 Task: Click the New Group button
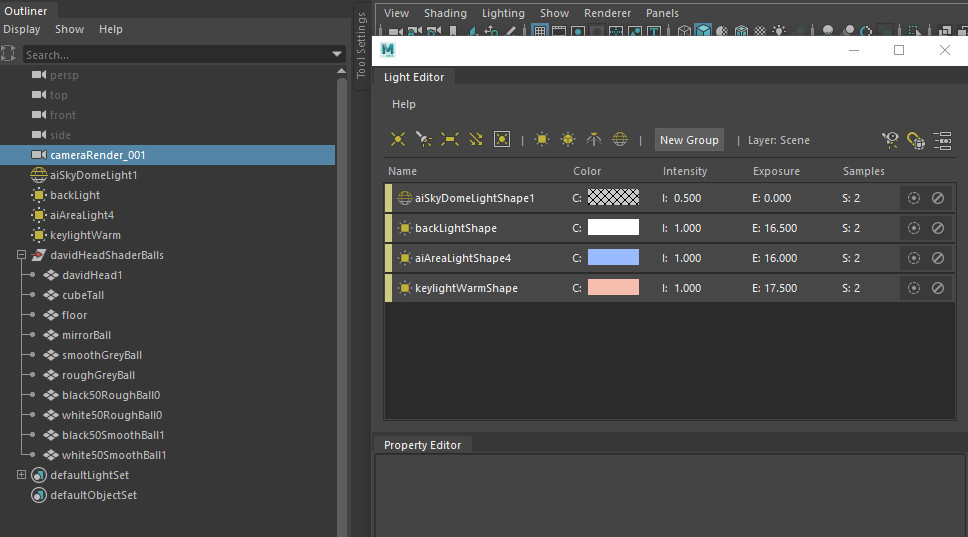[x=689, y=140]
